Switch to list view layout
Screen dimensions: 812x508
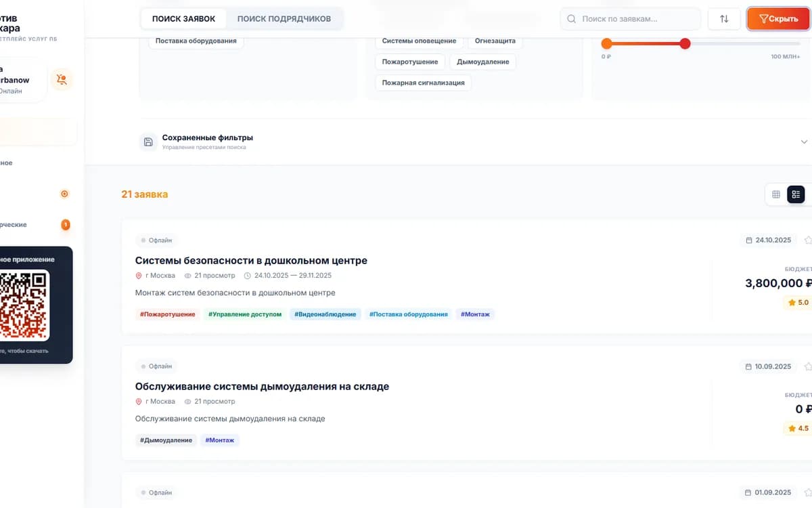click(x=796, y=194)
